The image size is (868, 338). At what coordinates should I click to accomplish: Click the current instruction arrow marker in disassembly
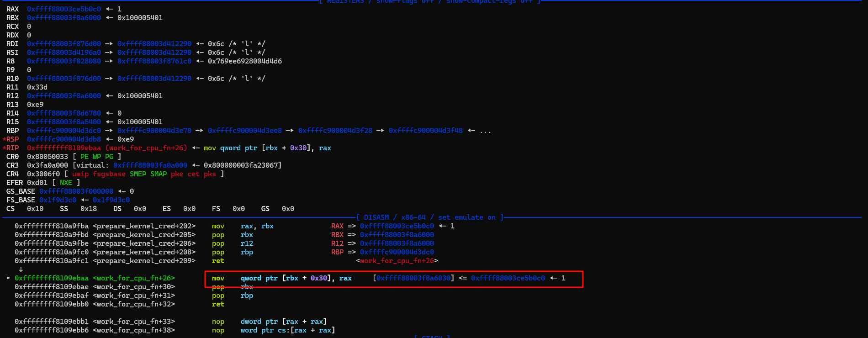8,278
